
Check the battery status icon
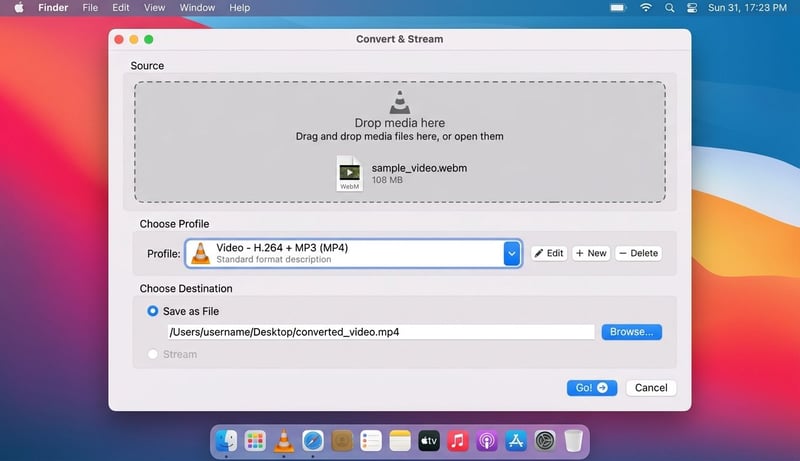[618, 8]
